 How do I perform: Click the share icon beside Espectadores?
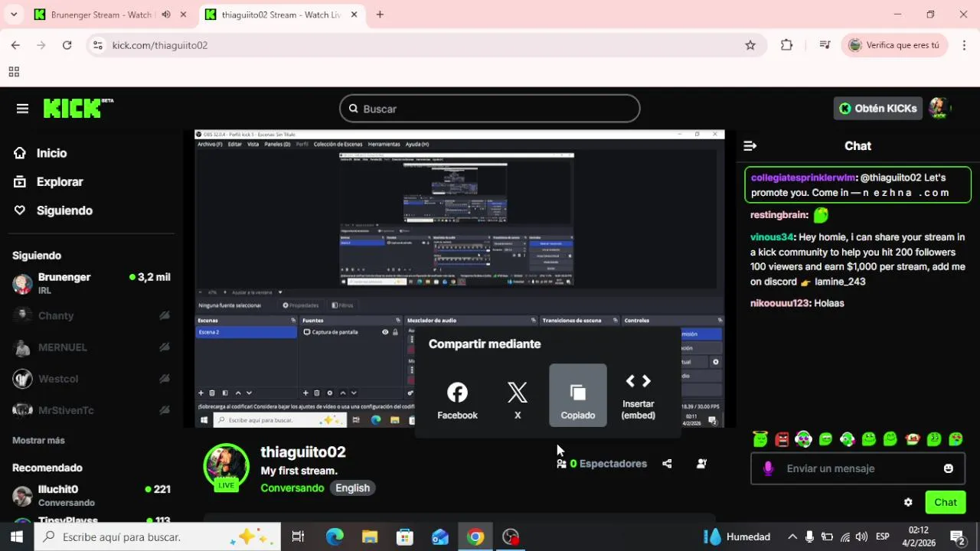667,464
